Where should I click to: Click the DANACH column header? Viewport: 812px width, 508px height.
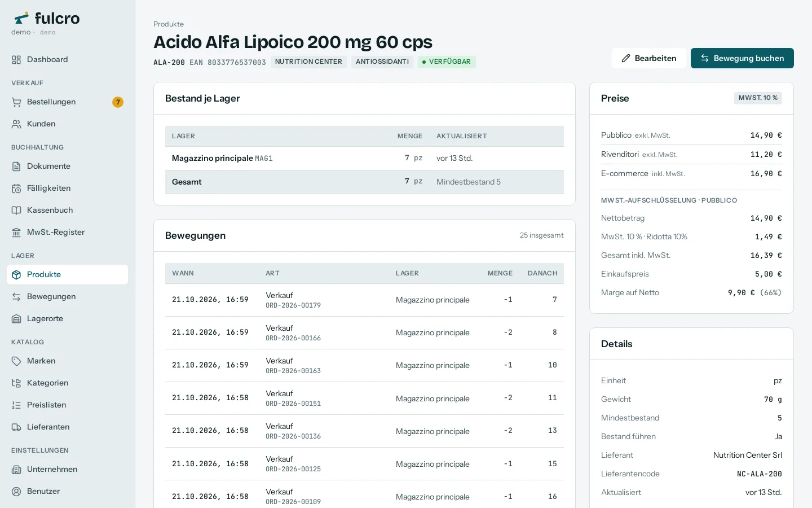542,273
